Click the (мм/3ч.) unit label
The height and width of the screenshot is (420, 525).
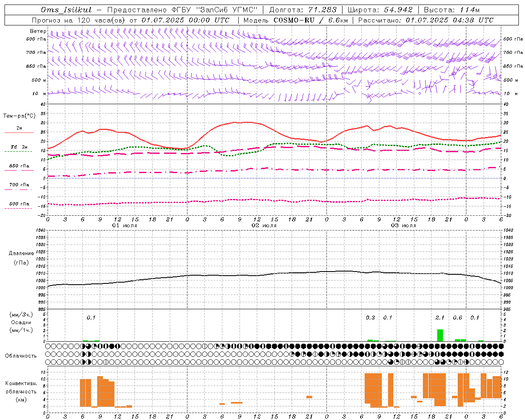[x=21, y=315]
